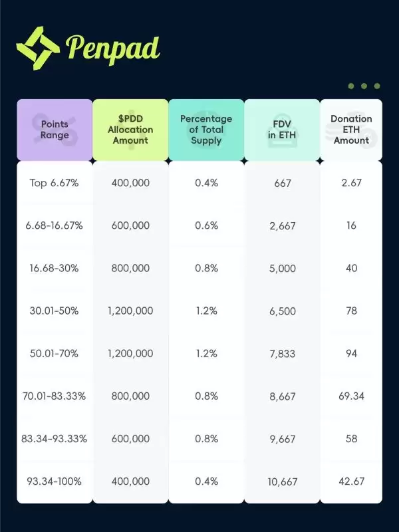The image size is (399, 532).
Task: Select the 69.34 donation ETH amount
Action: 351,396
